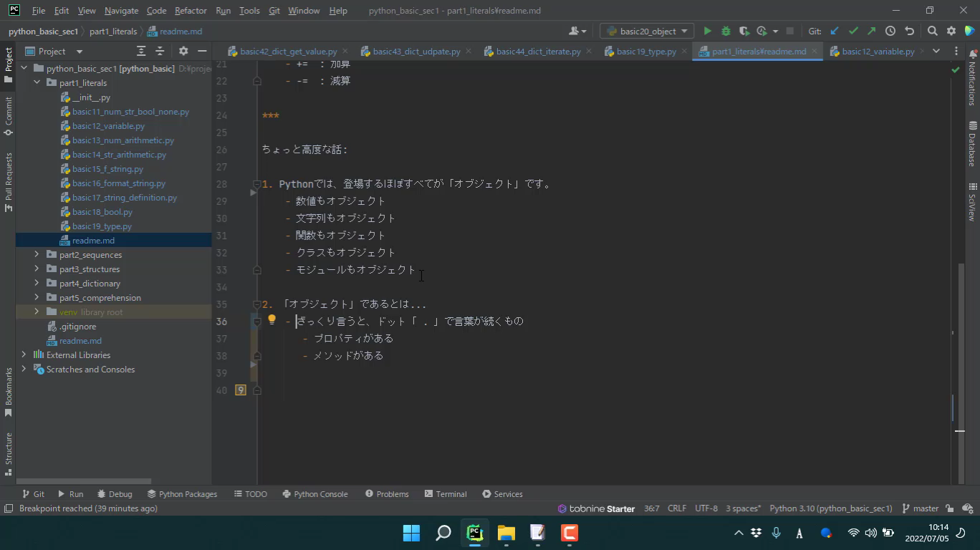Open Project panel options gear icon

tap(183, 52)
